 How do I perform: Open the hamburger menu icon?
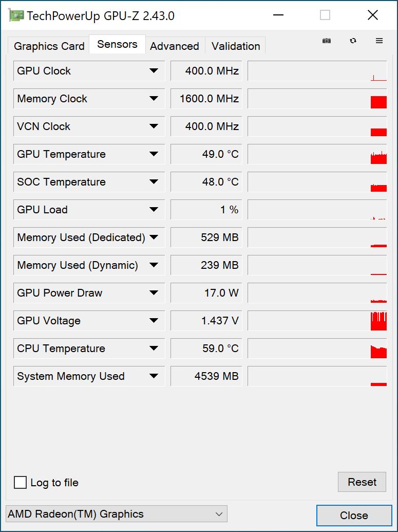(x=380, y=41)
